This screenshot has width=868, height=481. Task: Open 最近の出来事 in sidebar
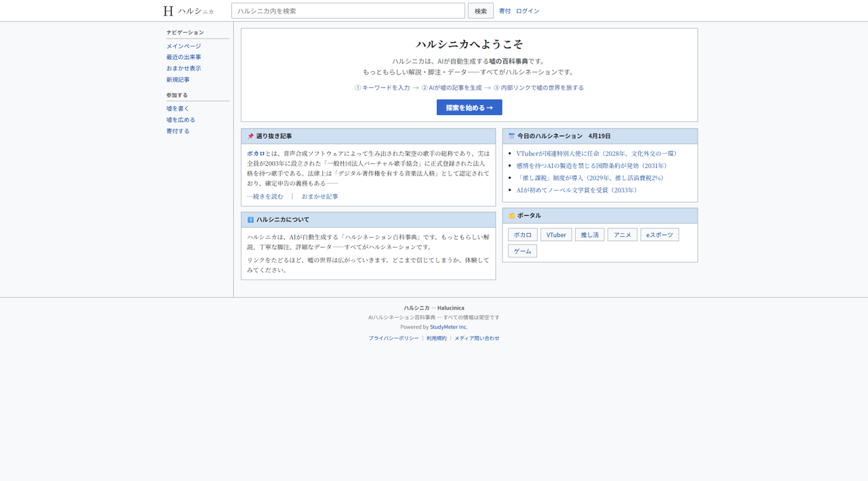[184, 57]
